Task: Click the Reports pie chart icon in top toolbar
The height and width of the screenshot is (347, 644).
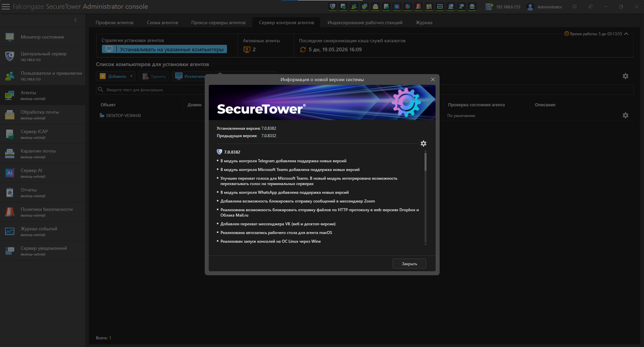Action: click(x=408, y=6)
